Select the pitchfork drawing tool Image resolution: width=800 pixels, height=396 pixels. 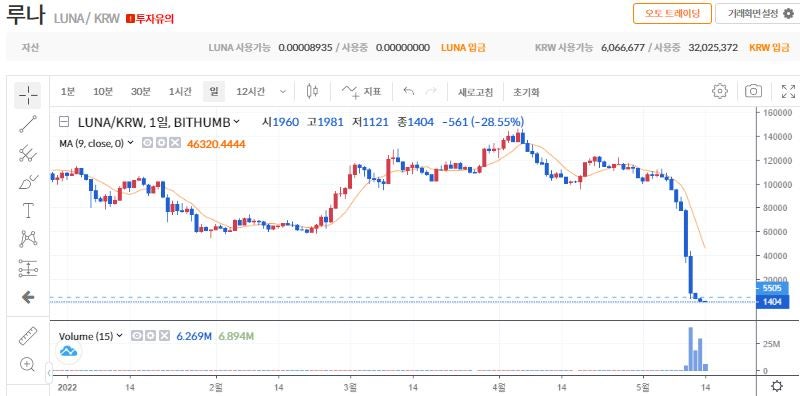28,154
